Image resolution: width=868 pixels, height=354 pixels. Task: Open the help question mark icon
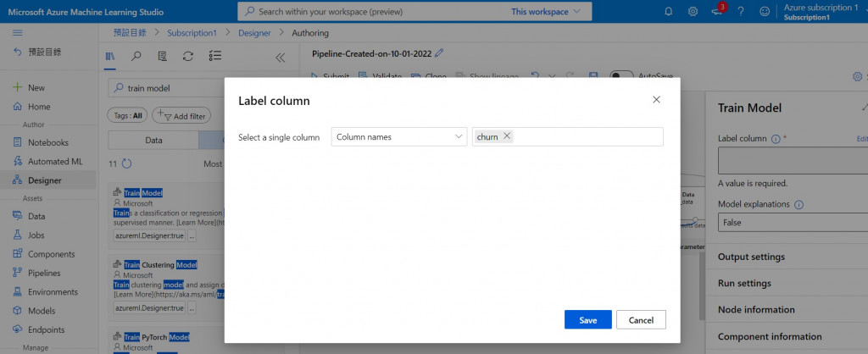741,11
